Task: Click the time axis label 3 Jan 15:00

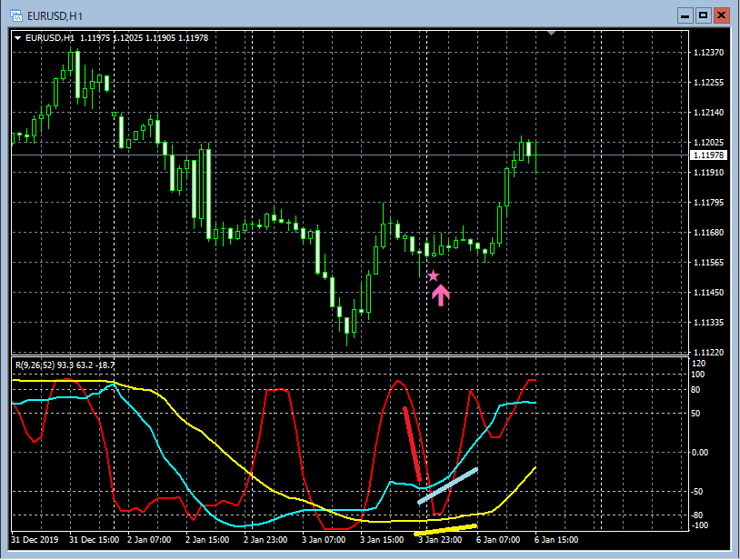Action: (382, 540)
